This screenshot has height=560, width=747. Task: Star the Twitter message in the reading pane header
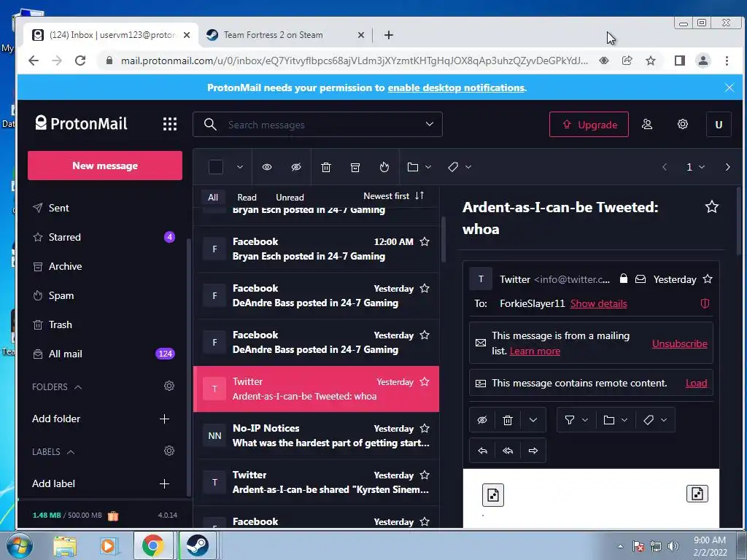point(708,279)
